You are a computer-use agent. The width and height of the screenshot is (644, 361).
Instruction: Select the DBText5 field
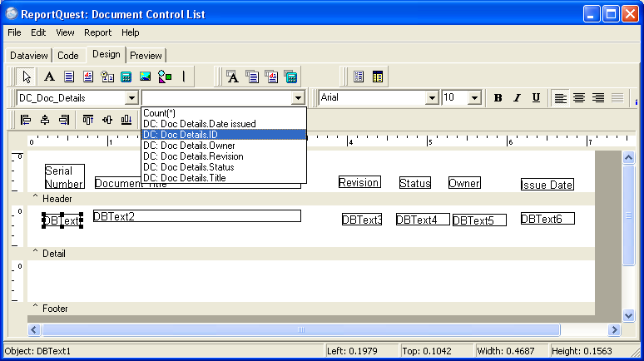[x=479, y=220]
